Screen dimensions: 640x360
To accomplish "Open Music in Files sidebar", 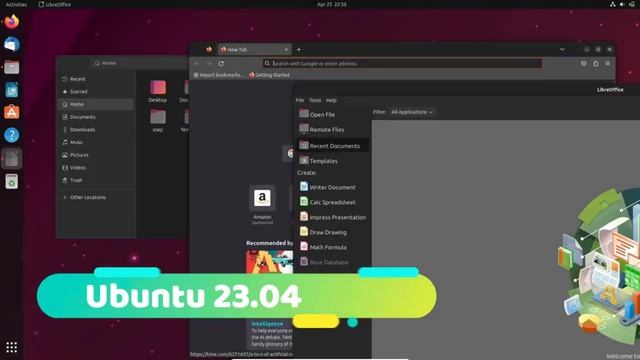I will tap(96, 142).
